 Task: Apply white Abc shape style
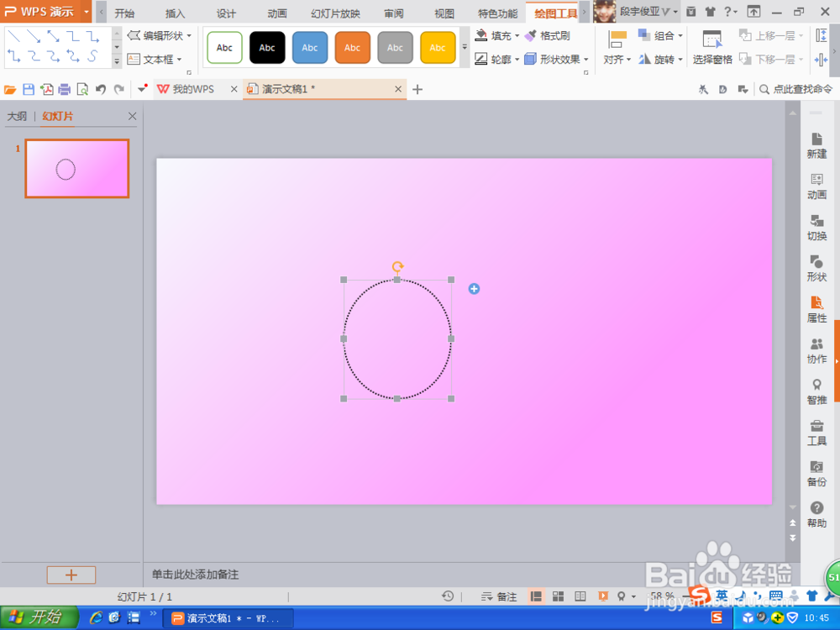(x=224, y=48)
